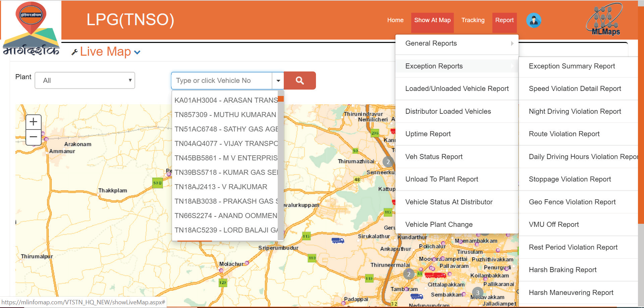Screen dimensions: 644x308
Task: Open the Plant dropdown showing All
Action: click(85, 81)
